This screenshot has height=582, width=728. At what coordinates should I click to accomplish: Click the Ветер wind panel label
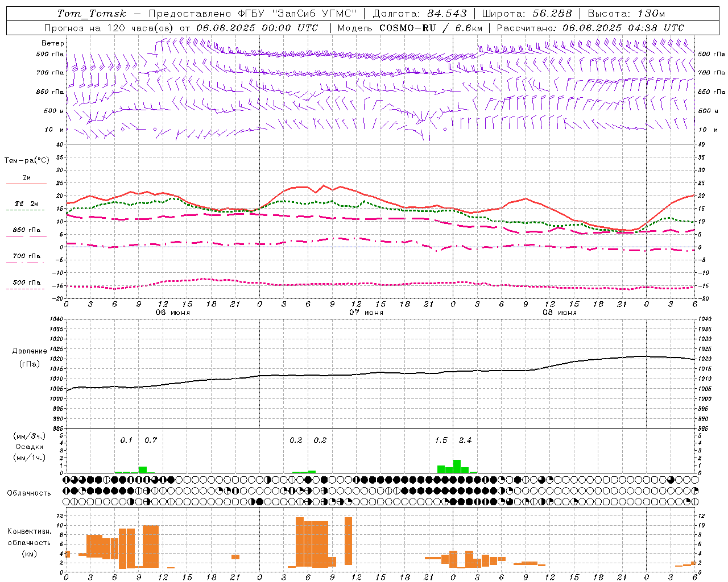point(53,43)
